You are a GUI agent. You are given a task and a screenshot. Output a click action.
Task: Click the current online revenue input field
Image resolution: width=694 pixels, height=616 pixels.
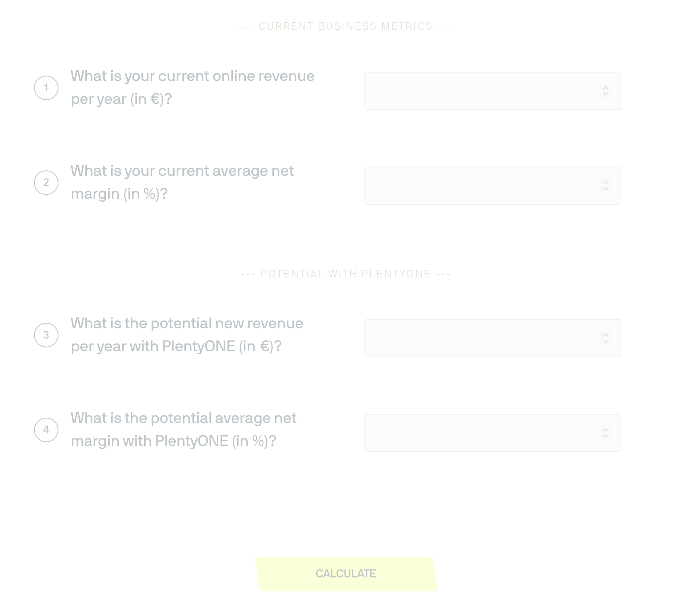coord(479,91)
